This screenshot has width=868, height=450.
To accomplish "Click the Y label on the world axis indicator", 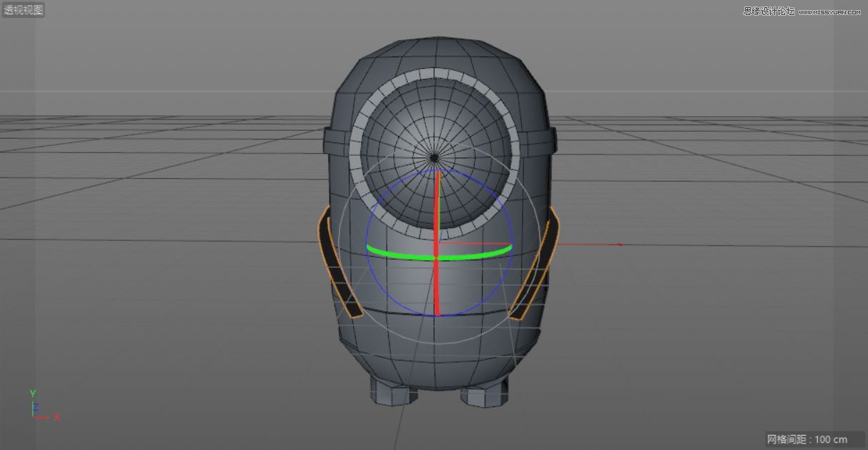I will pyautogui.click(x=31, y=393).
